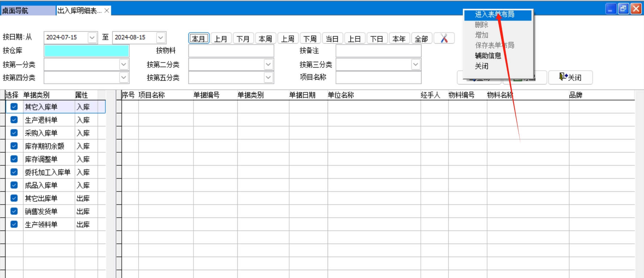Toggle the 采购入库单 checkbox
Screen dimensions: 644x278
[x=14, y=133]
